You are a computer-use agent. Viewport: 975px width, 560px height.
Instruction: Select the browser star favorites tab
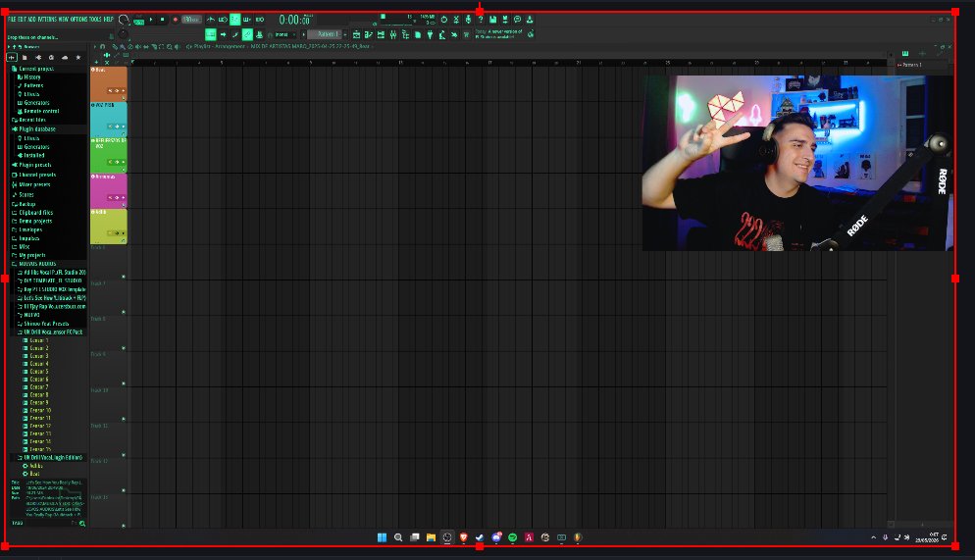pyautogui.click(x=78, y=57)
